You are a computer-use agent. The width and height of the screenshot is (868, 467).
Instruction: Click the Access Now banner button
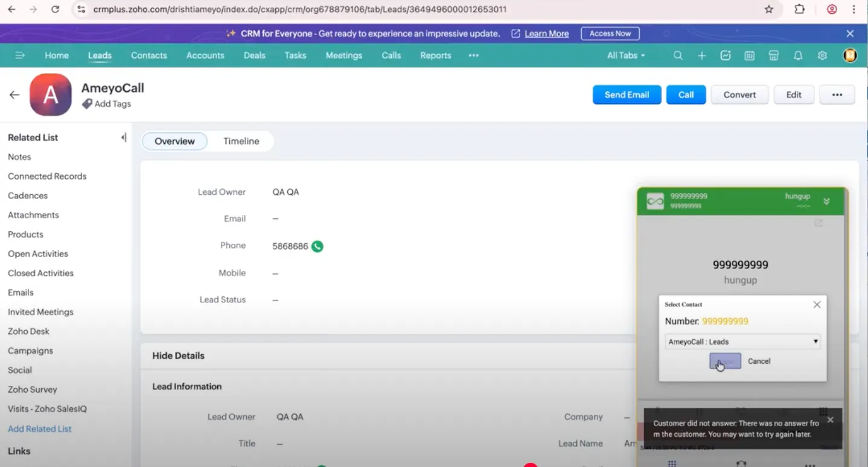[610, 34]
